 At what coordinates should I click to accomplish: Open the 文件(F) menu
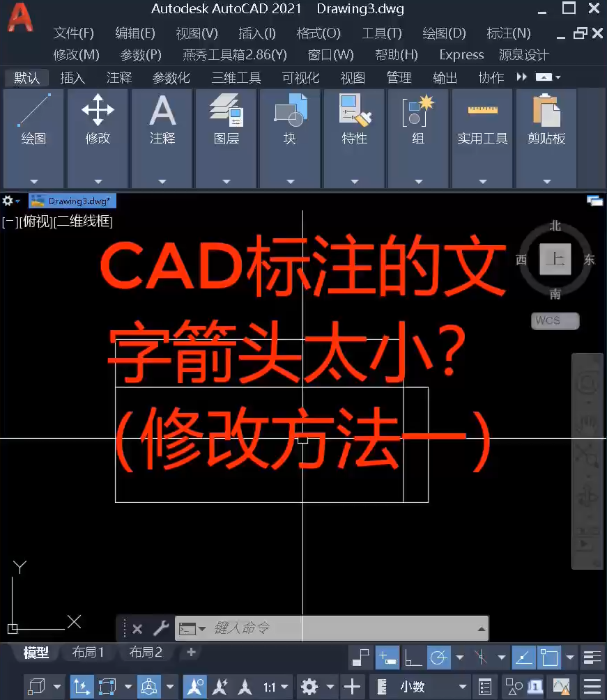[73, 33]
